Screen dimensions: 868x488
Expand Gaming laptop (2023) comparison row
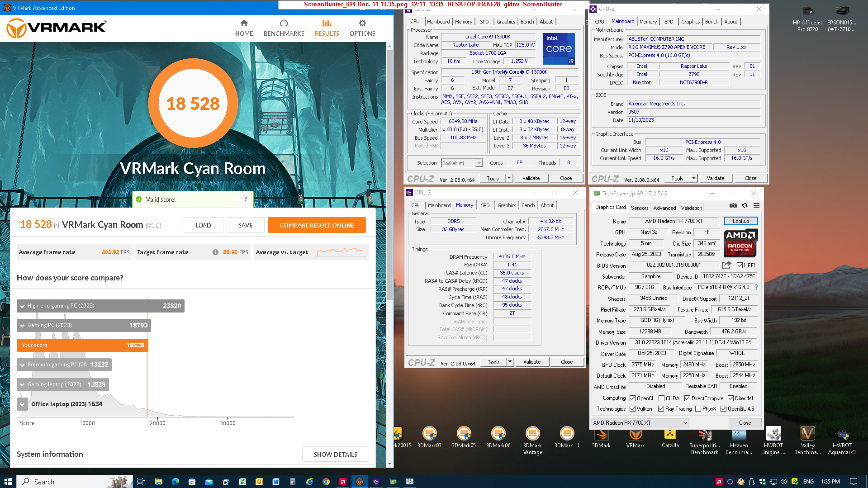[22, 384]
